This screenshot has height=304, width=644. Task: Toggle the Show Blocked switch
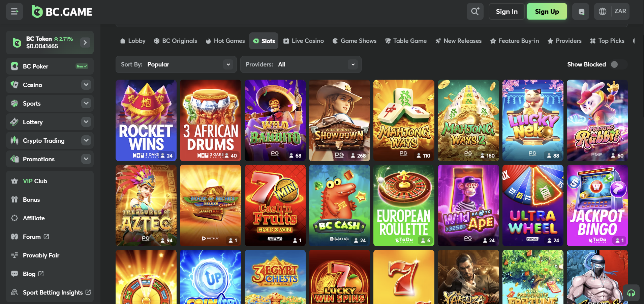[x=617, y=64]
